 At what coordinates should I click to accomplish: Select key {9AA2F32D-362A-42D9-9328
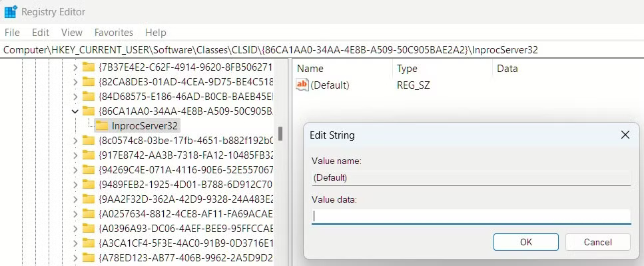point(186,199)
